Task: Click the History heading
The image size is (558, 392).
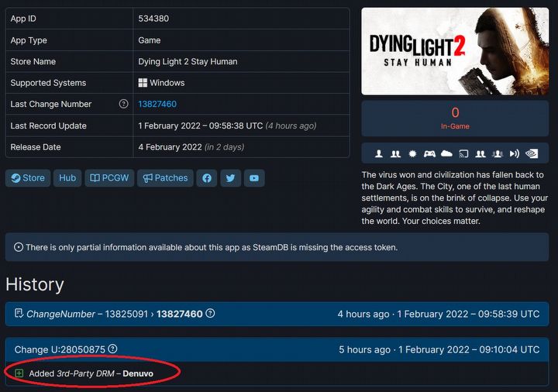Action: [35, 284]
